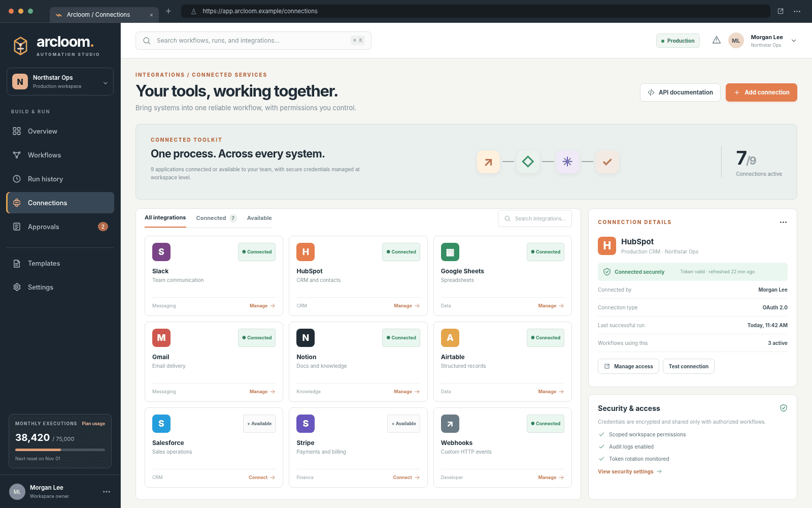
Task: Click the Plan usage link
Action: click(x=93, y=424)
